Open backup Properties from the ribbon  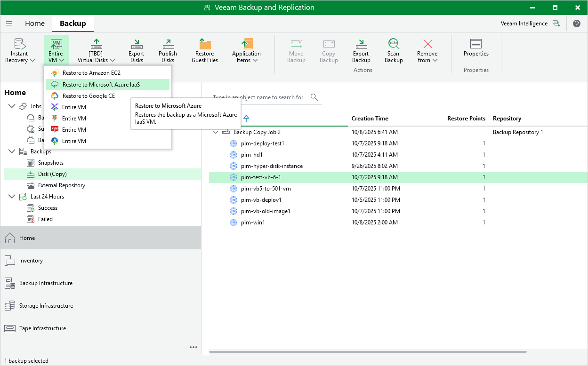point(476,48)
